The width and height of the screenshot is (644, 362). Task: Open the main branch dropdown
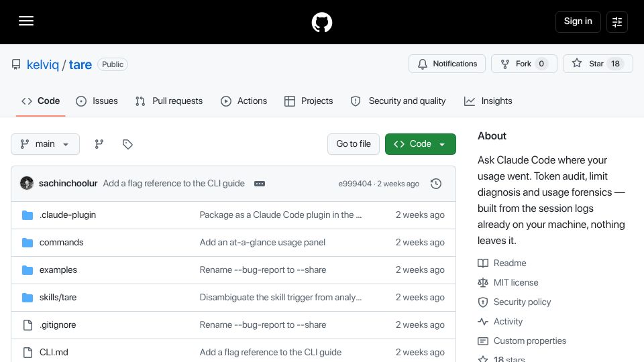tap(45, 144)
